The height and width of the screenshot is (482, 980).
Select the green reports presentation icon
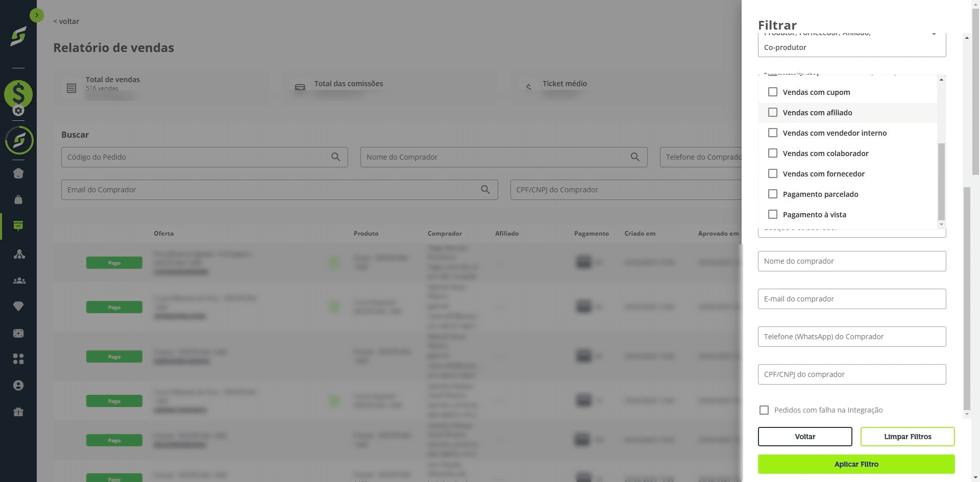coord(18,225)
